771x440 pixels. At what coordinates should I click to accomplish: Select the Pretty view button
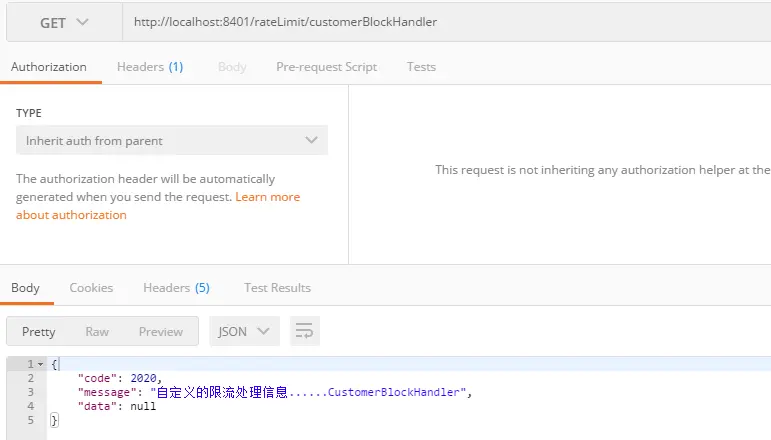click(x=38, y=332)
